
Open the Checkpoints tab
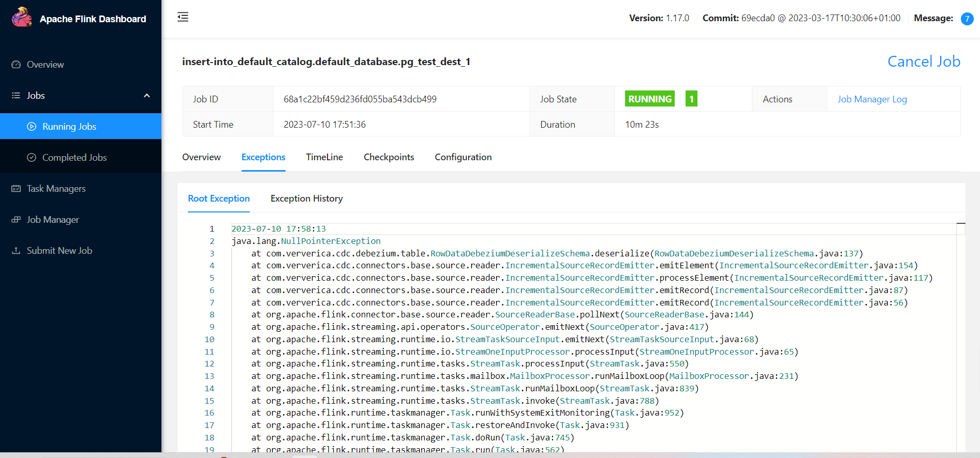pos(389,157)
